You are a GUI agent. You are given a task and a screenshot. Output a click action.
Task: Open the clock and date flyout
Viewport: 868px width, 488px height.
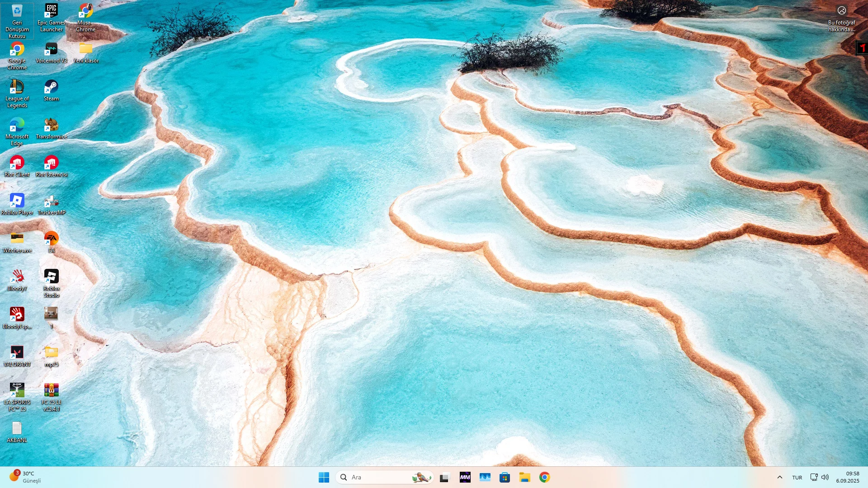pyautogui.click(x=848, y=477)
